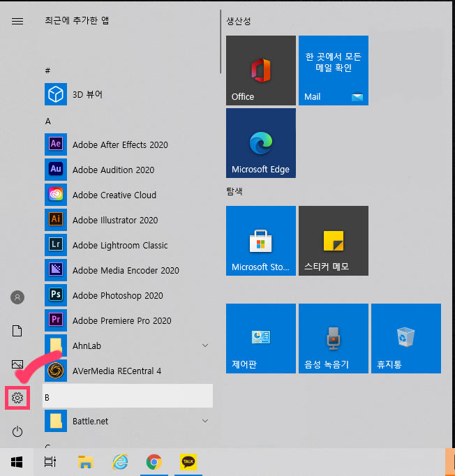Expand the Battle.net folder chevron
455x476 pixels.
click(205, 421)
